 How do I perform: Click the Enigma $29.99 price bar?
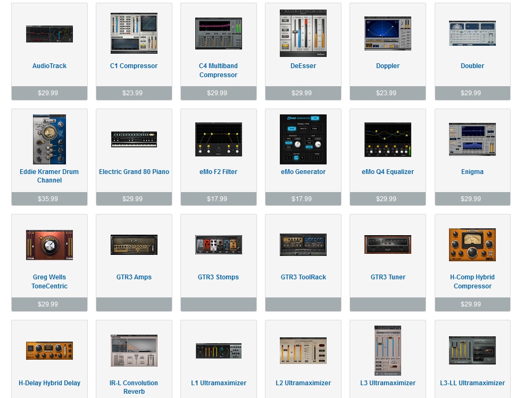[472, 199]
